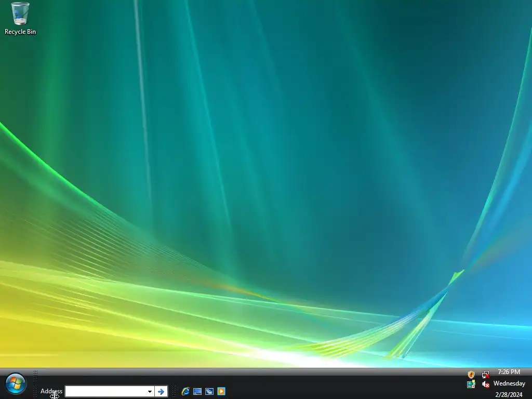Click Show Desktop in Quick Launch
Screen dimensions: 532x399
tap(197, 391)
